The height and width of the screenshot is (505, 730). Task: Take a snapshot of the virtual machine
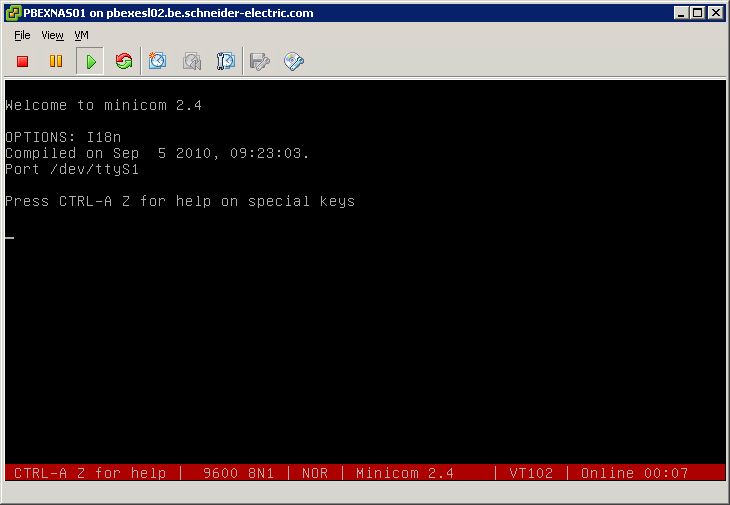coord(158,62)
